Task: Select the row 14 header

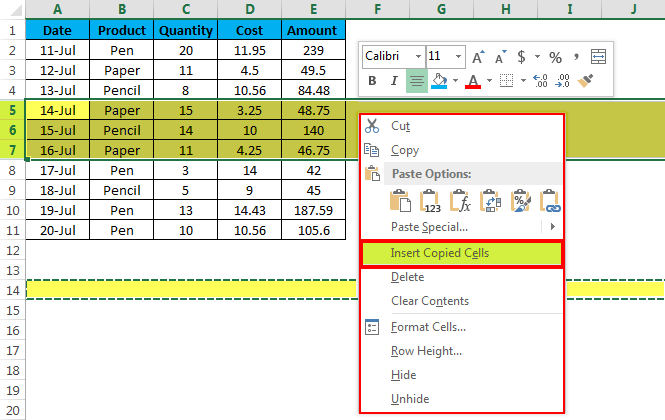Action: [12, 290]
